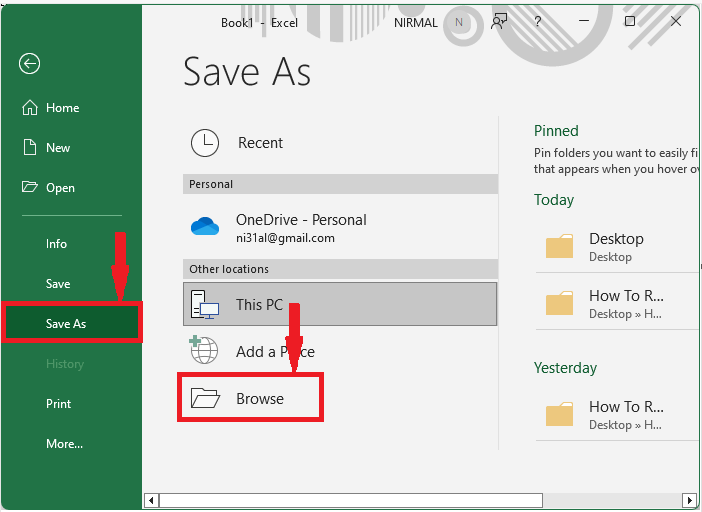Select the Recent location
702x512 pixels.
(340, 143)
